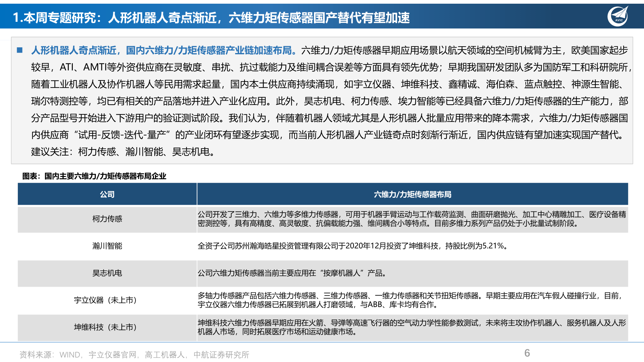Click the AVIC logo icon
Image resolution: width=644 pixels, height=362 pixels.
[x=618, y=16]
